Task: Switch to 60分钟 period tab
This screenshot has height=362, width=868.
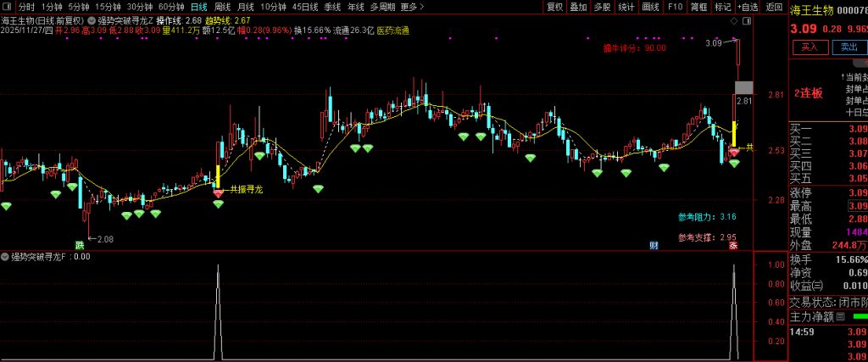Action: 171,7
